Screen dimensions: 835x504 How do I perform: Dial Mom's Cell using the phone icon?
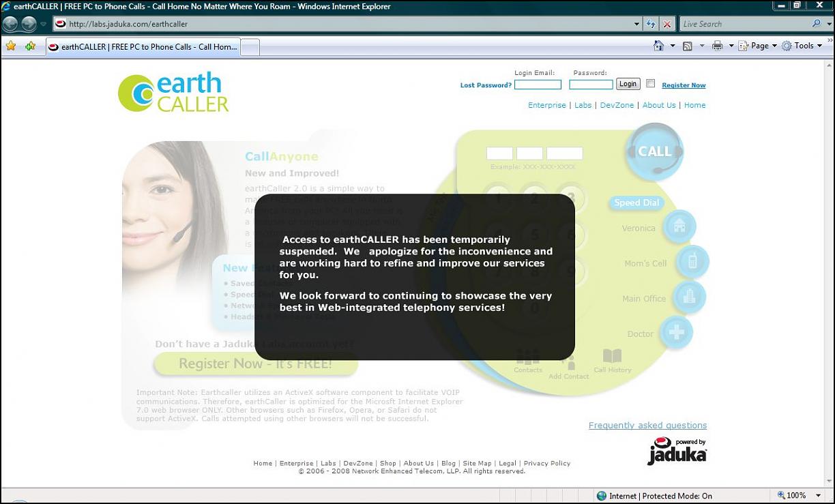coord(692,262)
